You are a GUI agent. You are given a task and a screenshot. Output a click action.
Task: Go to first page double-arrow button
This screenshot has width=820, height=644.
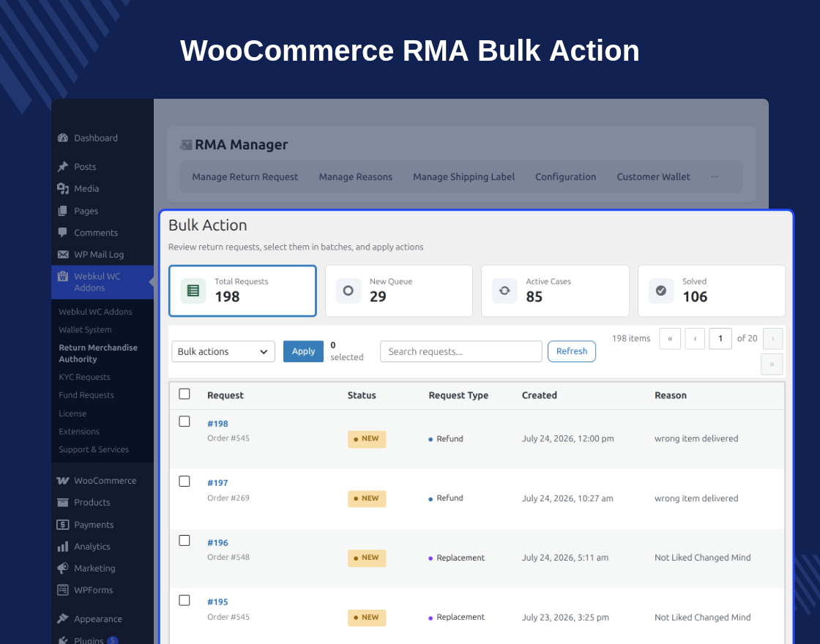[670, 339]
